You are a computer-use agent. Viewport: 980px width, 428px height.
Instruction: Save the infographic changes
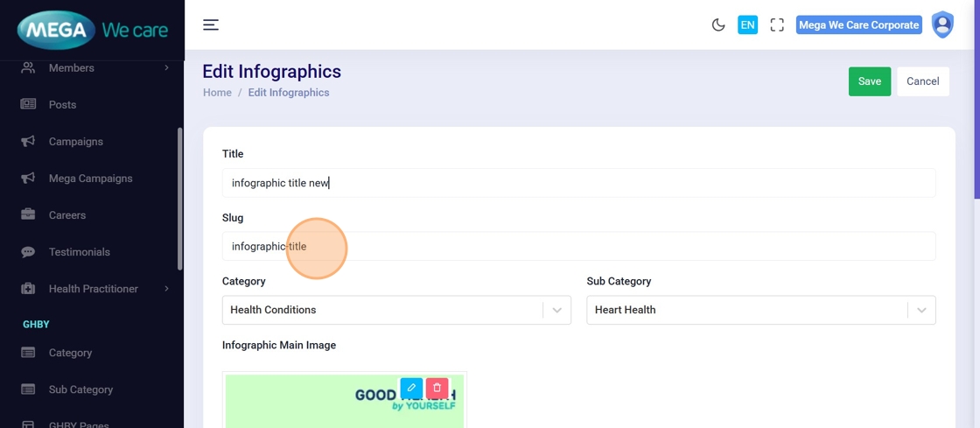pyautogui.click(x=869, y=81)
